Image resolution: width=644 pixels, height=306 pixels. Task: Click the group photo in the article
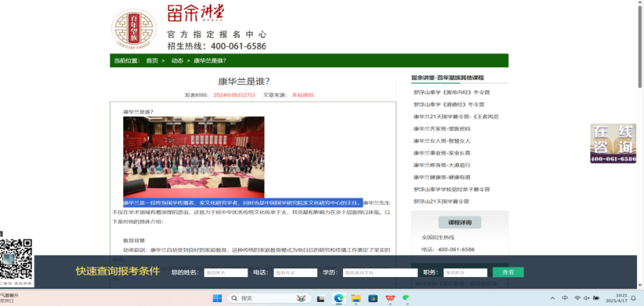(x=194, y=157)
